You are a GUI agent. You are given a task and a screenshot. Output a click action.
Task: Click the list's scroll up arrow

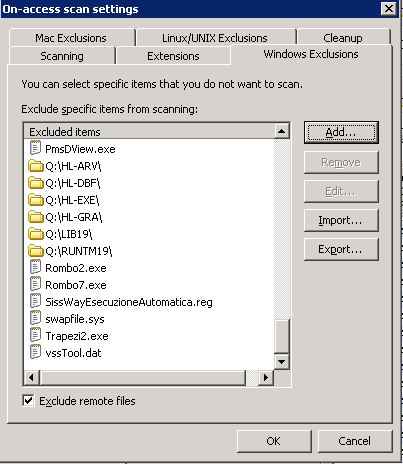click(282, 131)
